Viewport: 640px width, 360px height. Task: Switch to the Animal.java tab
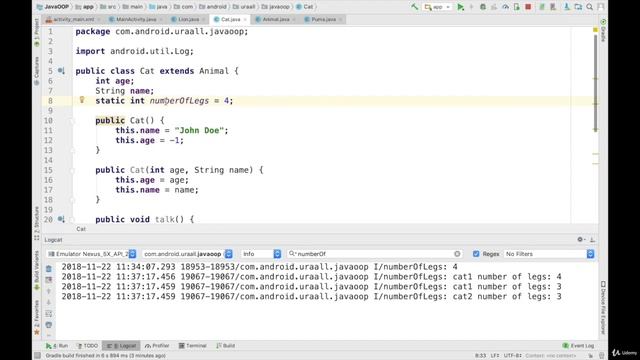[x=276, y=19]
